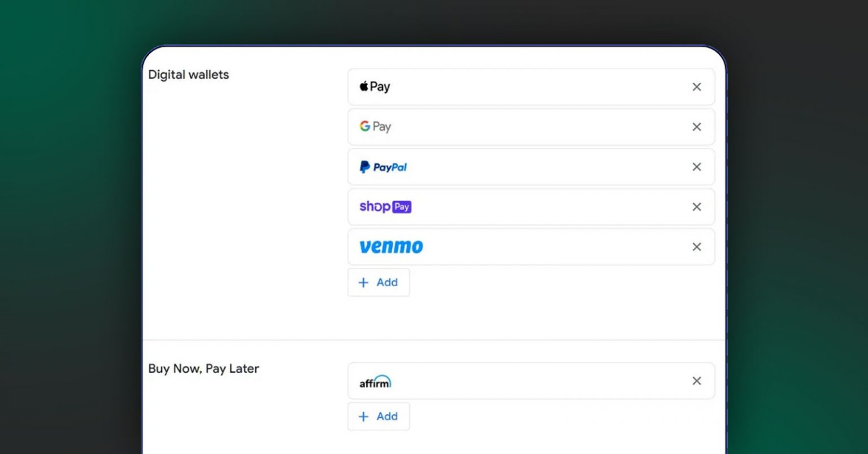The width and height of the screenshot is (868, 454).
Task: Click the Venmo logo
Action: pyautogui.click(x=391, y=247)
